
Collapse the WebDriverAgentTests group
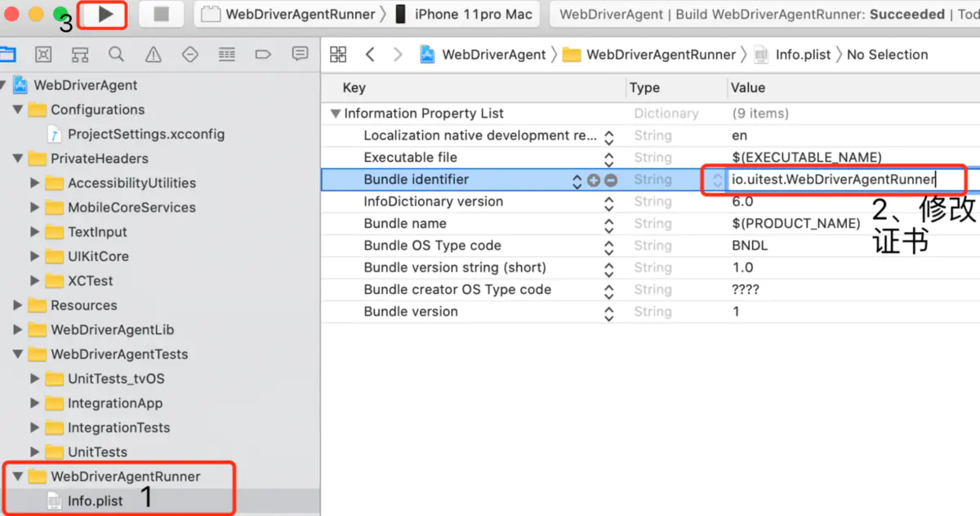tap(18, 354)
